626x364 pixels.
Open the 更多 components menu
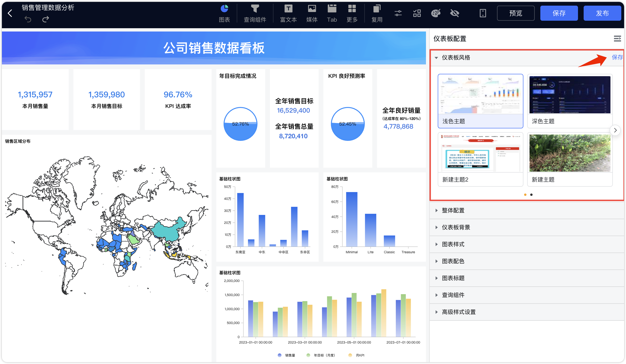pyautogui.click(x=352, y=14)
